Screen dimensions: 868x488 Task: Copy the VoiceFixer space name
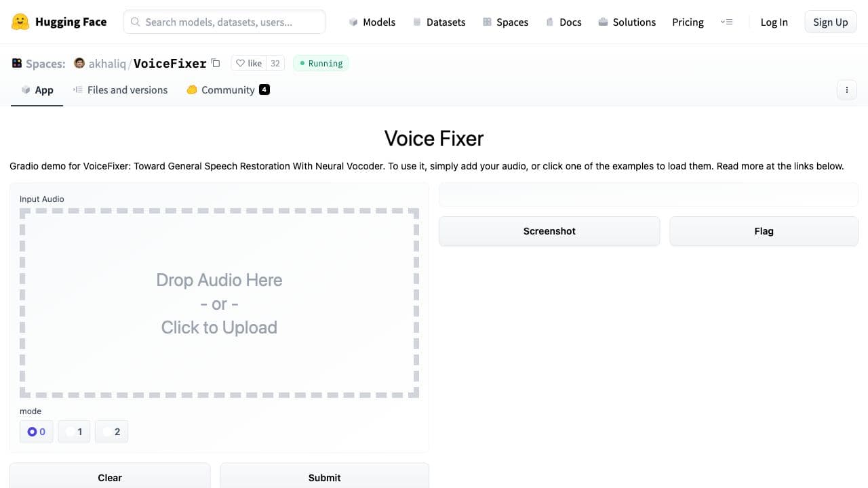(x=216, y=62)
